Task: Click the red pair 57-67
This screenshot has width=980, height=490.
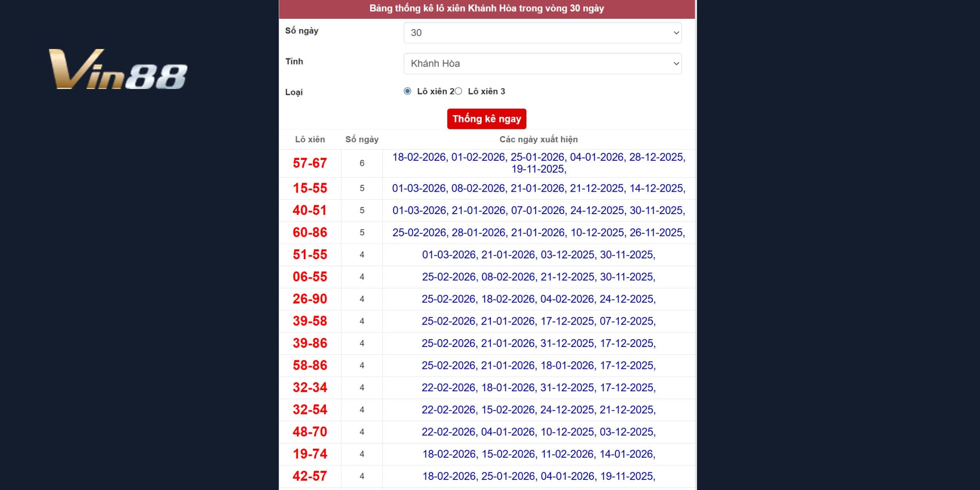Action: pos(310,163)
